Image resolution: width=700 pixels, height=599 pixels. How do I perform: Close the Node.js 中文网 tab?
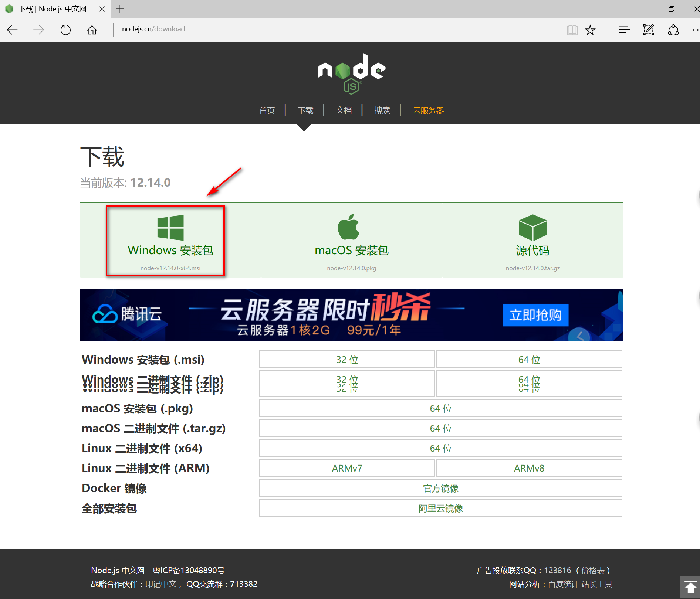(102, 9)
